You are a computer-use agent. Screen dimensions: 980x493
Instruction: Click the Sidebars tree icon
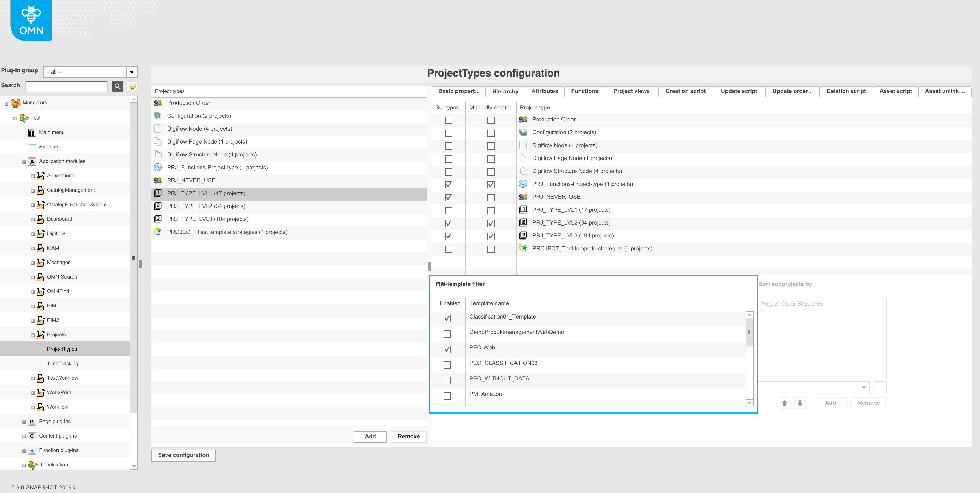click(32, 147)
